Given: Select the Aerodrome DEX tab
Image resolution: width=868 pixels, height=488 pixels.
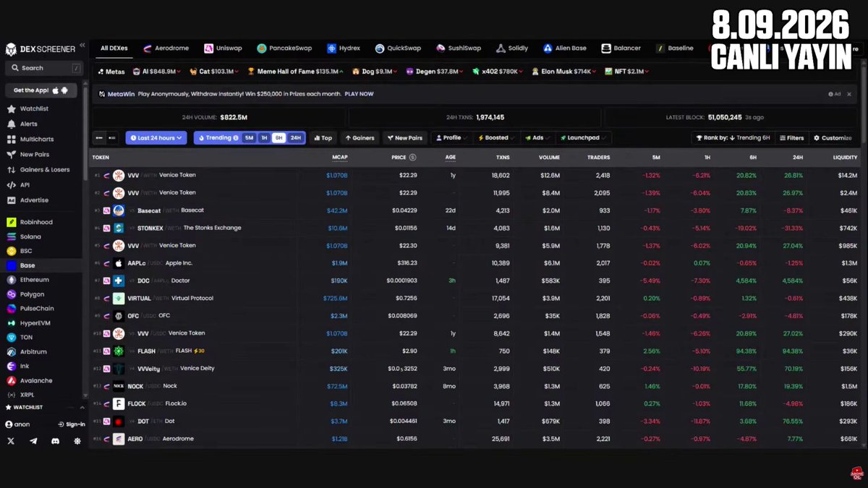Looking at the screenshot, I should point(166,48).
